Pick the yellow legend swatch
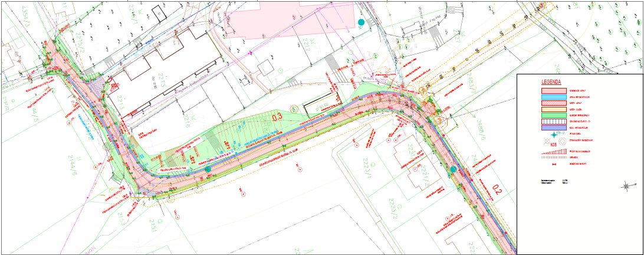 (553, 109)
